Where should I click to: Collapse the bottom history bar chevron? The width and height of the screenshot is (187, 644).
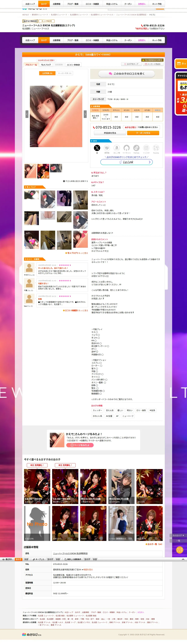183,559
